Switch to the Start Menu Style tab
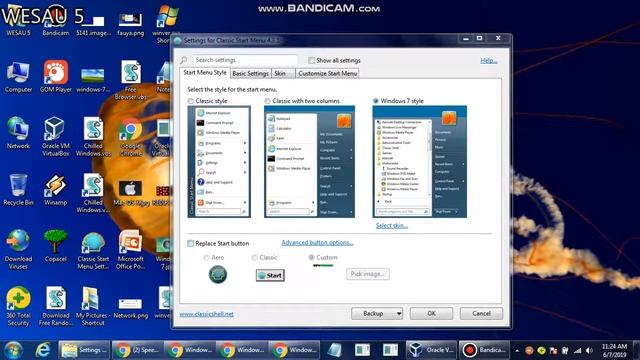 (x=205, y=73)
